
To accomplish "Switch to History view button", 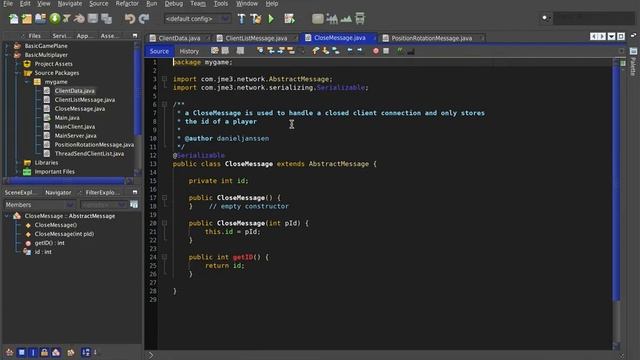I will point(189,51).
